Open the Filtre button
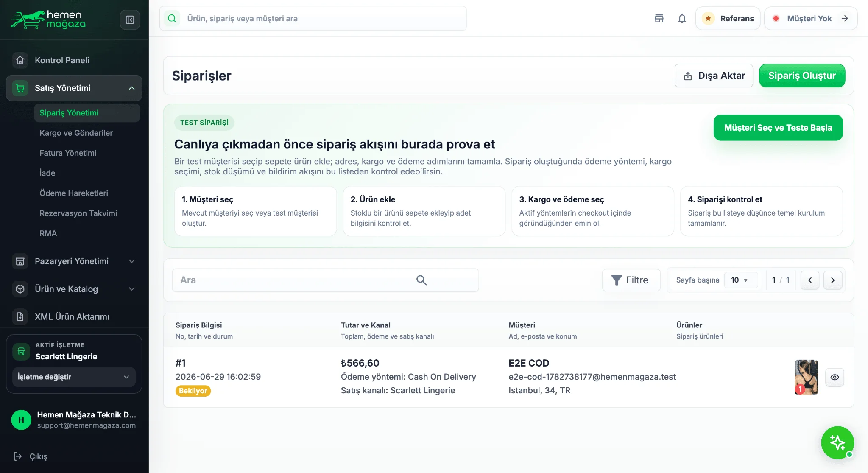Viewport: 868px width, 473px height. pyautogui.click(x=631, y=280)
